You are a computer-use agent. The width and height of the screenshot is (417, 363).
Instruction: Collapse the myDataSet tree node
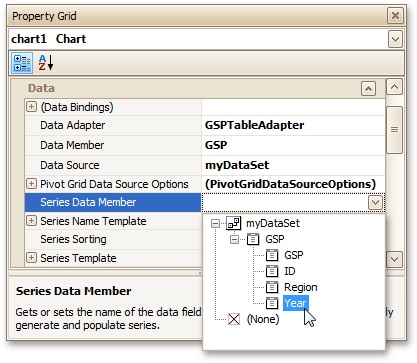pos(216,223)
